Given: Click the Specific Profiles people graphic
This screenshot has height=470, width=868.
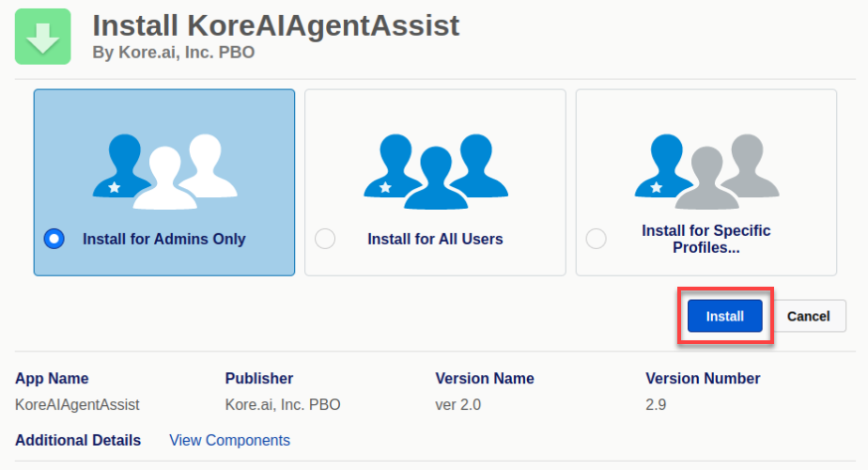Looking at the screenshot, I should click(705, 169).
